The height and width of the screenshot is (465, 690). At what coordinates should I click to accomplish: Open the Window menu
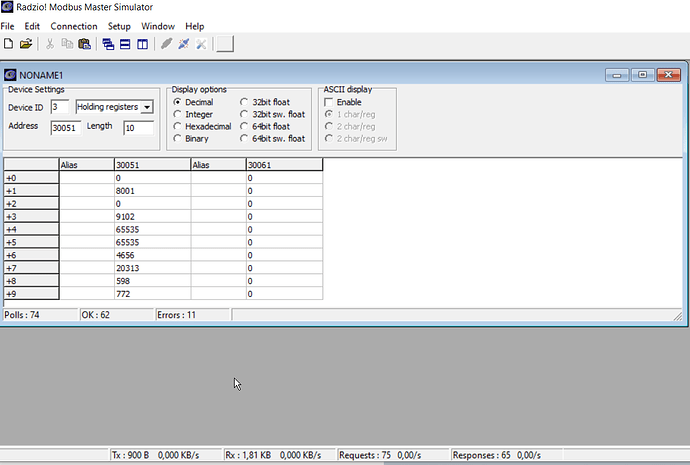point(157,26)
